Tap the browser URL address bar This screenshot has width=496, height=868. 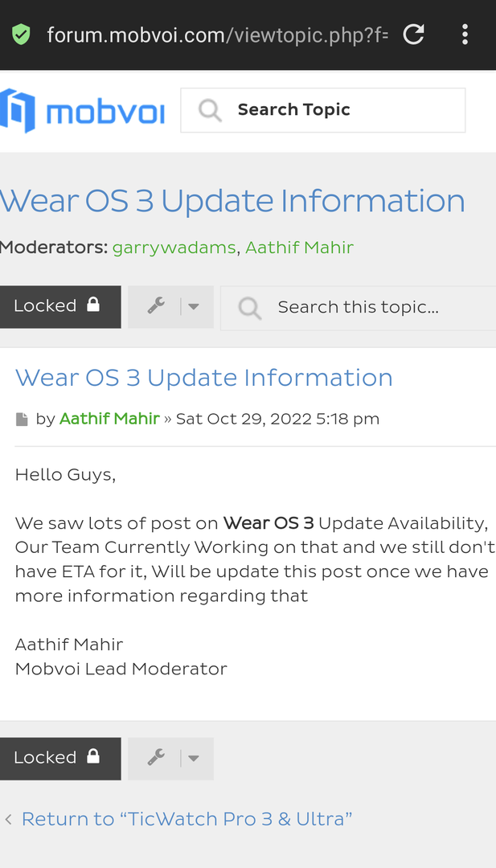[x=217, y=35]
